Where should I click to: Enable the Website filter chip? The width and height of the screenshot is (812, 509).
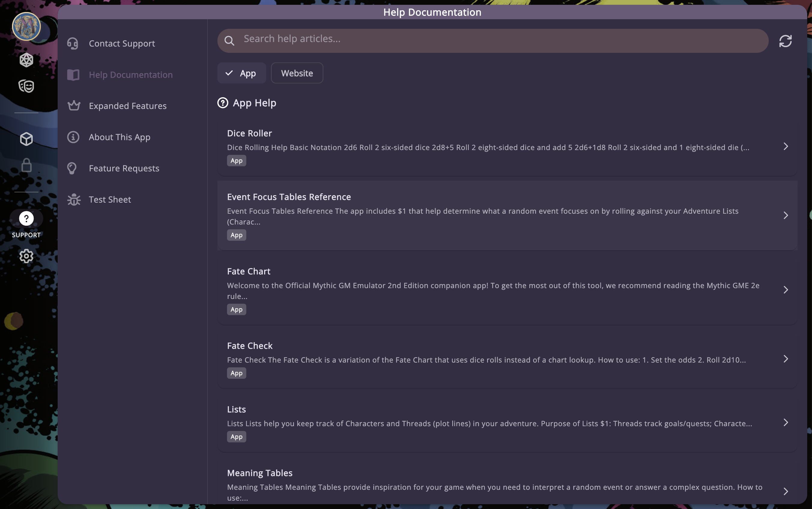pos(297,73)
